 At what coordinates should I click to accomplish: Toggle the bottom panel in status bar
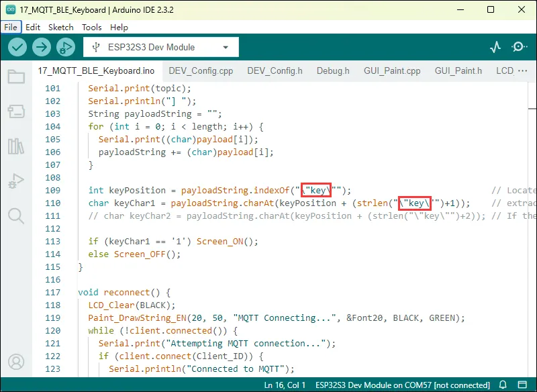(x=523, y=385)
